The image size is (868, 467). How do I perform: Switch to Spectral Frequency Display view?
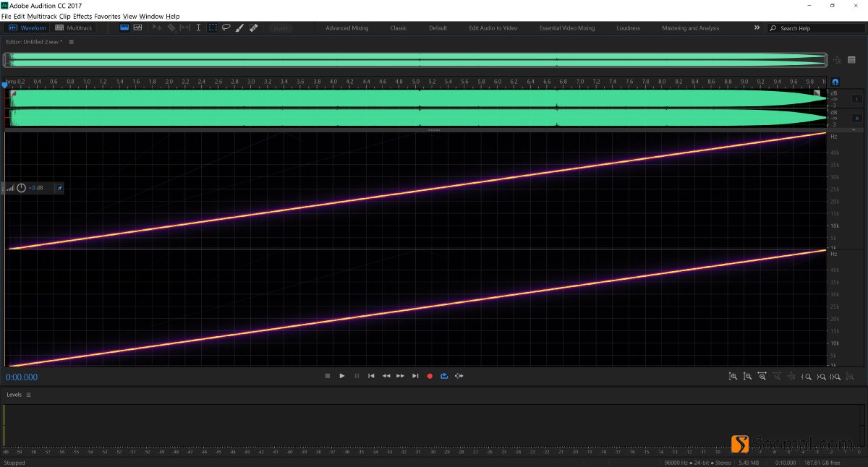click(137, 27)
